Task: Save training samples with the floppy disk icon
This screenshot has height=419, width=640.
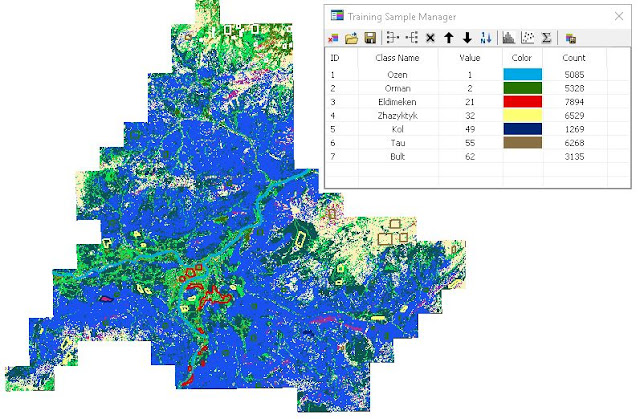Action: (370, 38)
